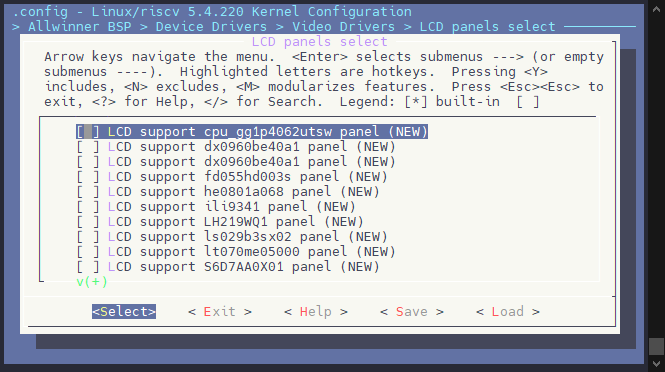The width and height of the screenshot is (665, 372).
Task: Click the Exit button
Action: coord(220,312)
